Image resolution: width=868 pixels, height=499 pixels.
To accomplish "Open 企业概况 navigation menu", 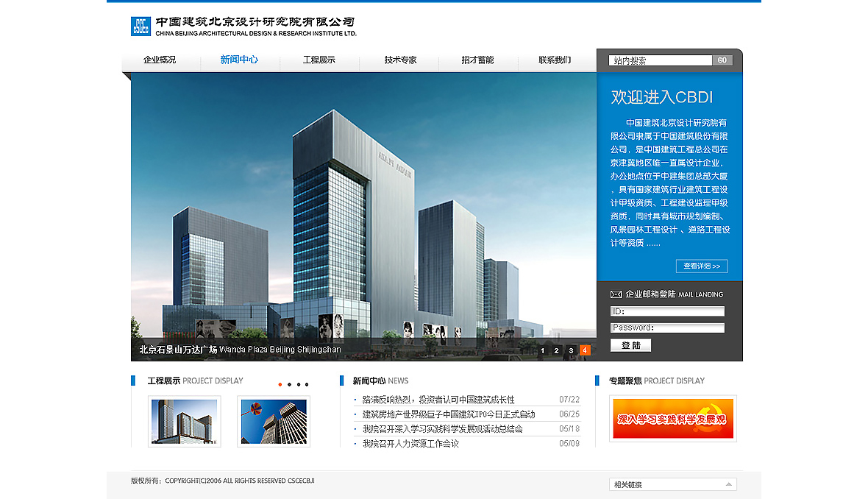I will pyautogui.click(x=160, y=60).
